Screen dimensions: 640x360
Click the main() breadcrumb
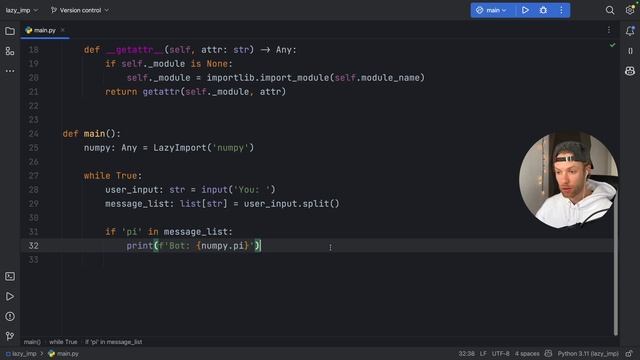pyautogui.click(x=32, y=342)
